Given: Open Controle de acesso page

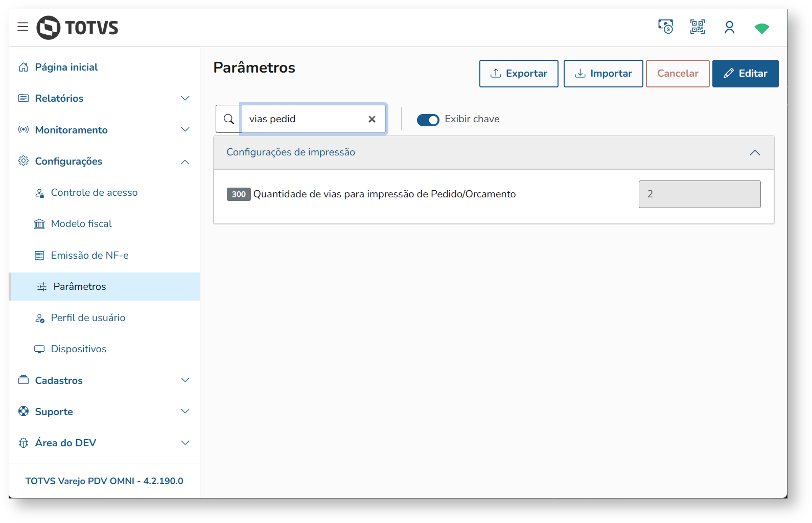Looking at the screenshot, I should coord(94,193).
